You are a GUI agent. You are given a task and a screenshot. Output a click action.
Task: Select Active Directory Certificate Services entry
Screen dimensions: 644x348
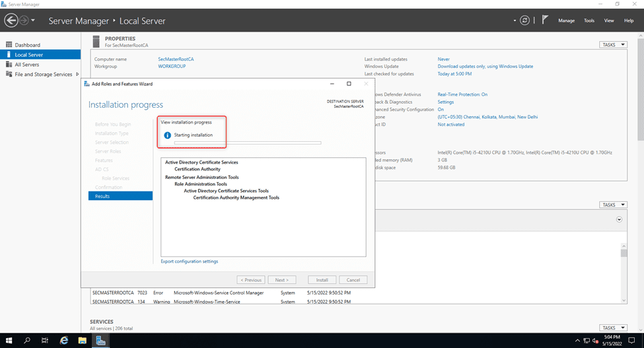coord(201,162)
